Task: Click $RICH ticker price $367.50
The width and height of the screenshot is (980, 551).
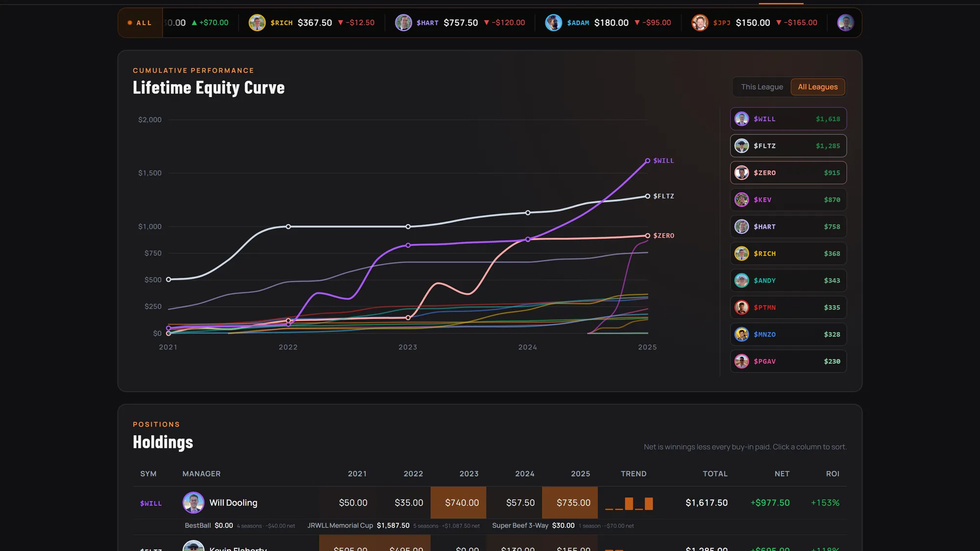Action: click(x=315, y=23)
